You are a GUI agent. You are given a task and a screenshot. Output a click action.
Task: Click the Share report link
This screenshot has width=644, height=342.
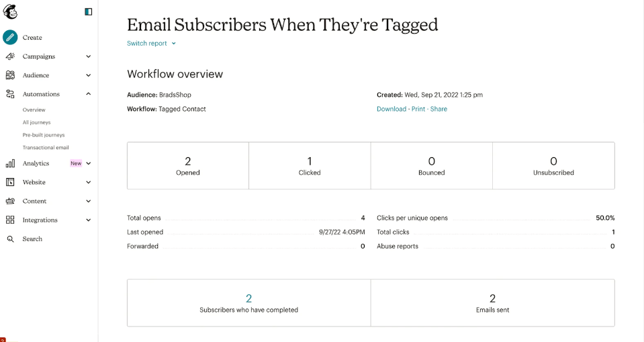pos(439,109)
